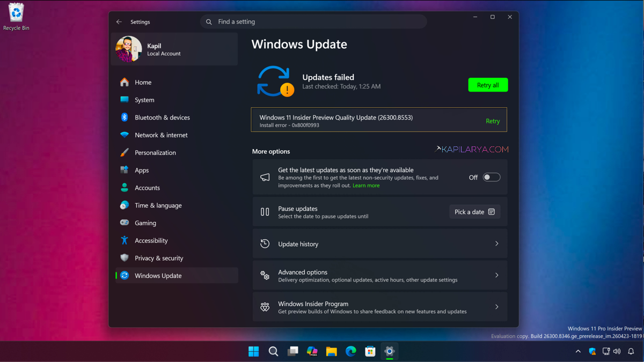
Task: Open the Home icon in sidebar
Action: coord(125,82)
